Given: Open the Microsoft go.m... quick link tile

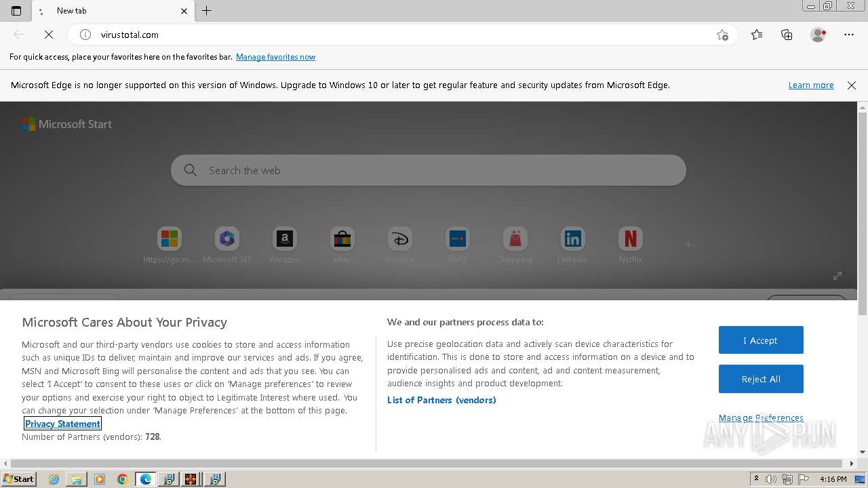Looking at the screenshot, I should coord(169,245).
